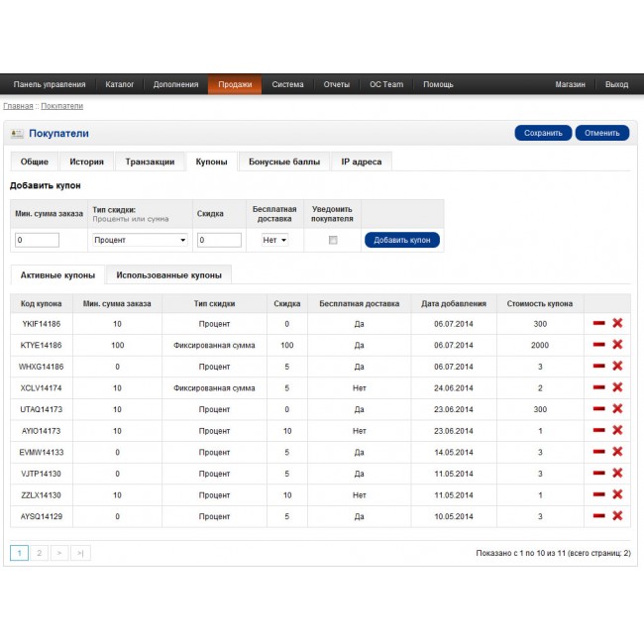Show the Использованные купоны tab
644x644 pixels.
pyautogui.click(x=168, y=274)
